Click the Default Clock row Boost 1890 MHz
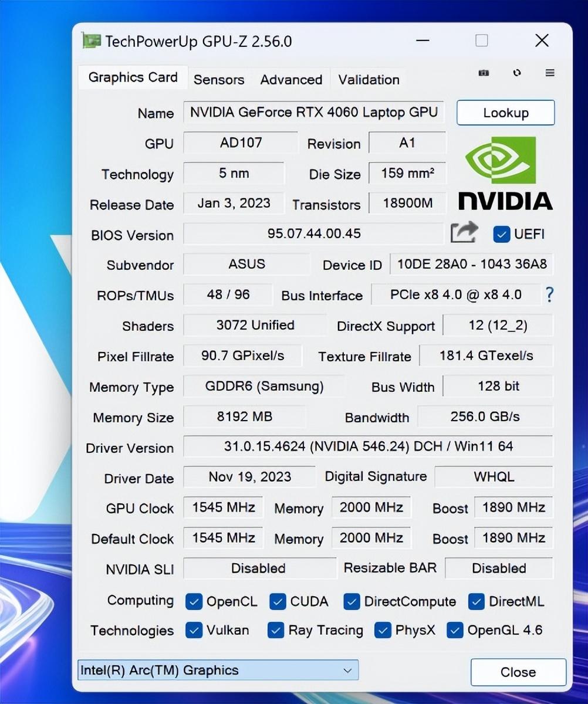 tap(513, 537)
